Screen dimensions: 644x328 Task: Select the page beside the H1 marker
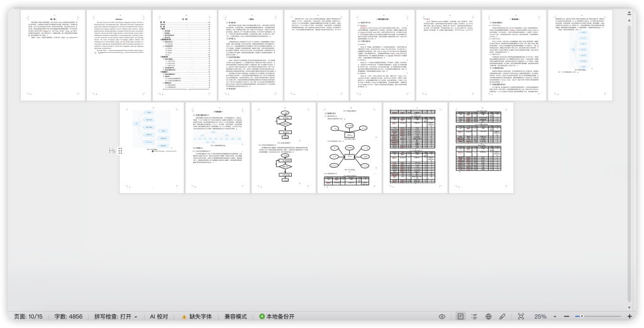click(x=152, y=148)
